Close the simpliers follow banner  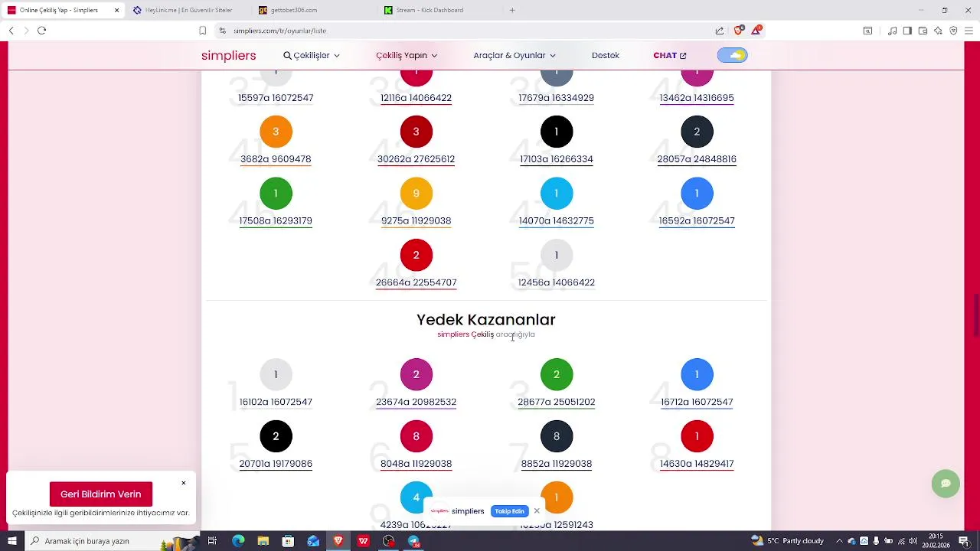click(537, 511)
